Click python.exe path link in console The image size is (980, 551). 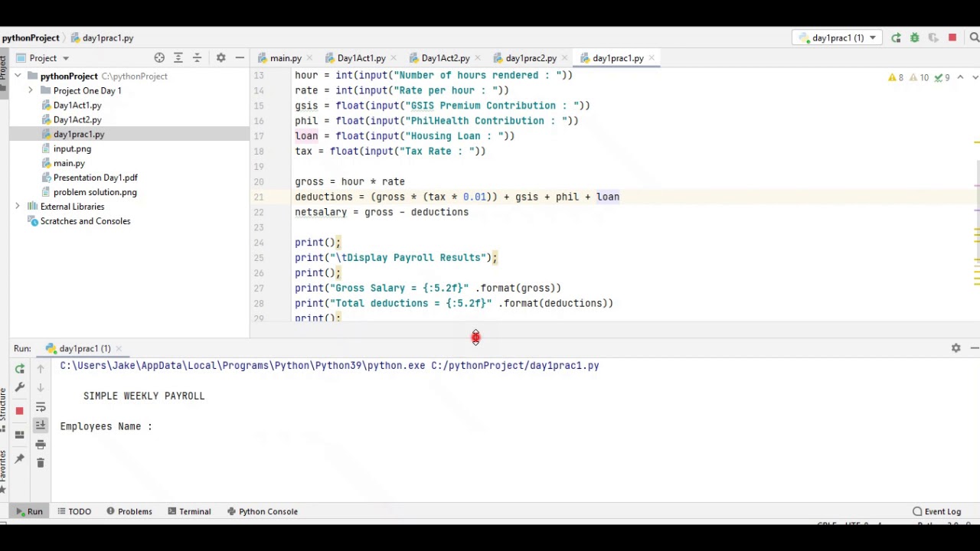(x=242, y=366)
